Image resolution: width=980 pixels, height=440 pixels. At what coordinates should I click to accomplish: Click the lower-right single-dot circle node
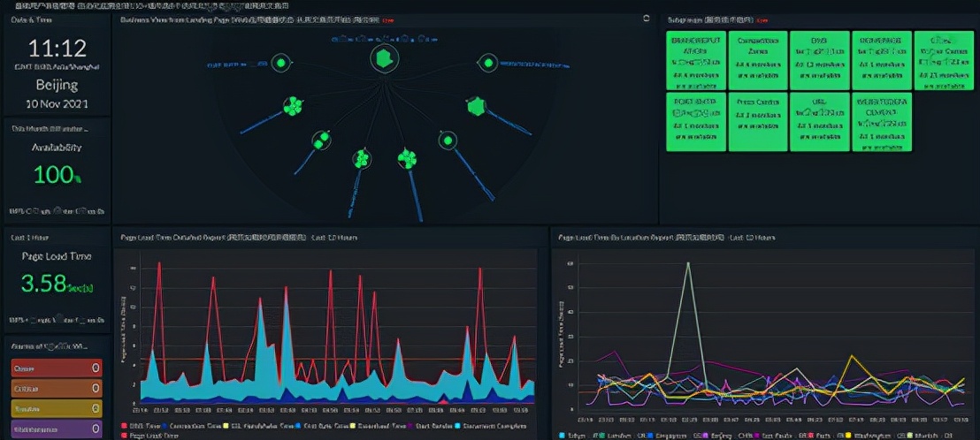tap(448, 140)
